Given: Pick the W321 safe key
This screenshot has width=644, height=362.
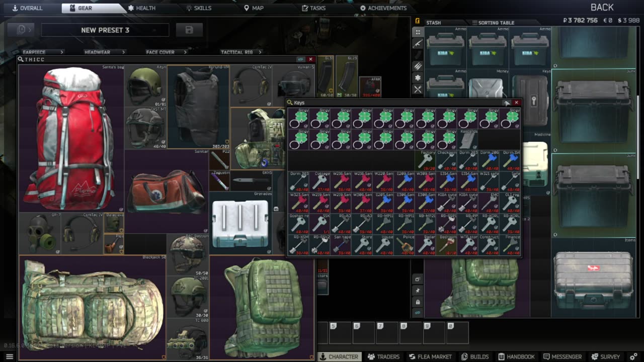Looking at the screenshot, I should click(x=489, y=182).
